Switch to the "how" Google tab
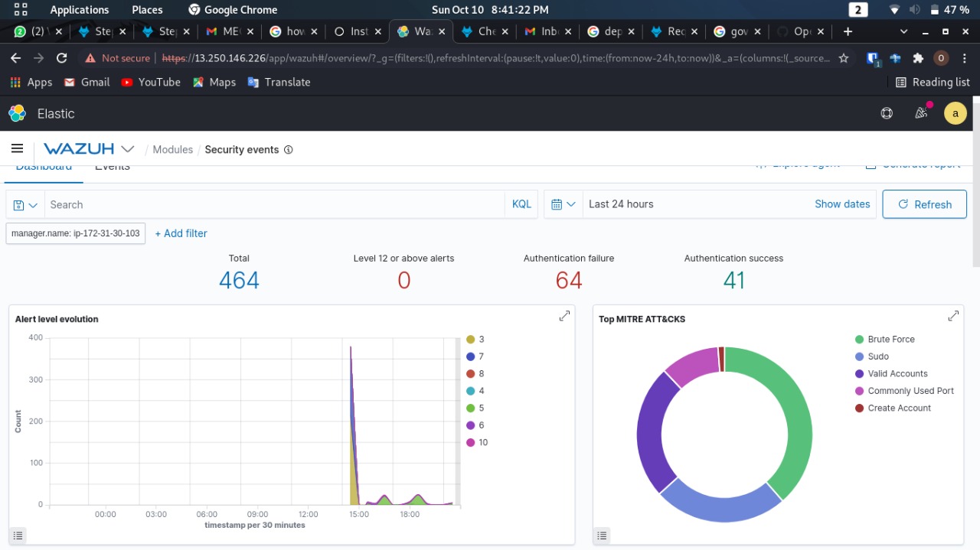The image size is (980, 550). pos(295,31)
